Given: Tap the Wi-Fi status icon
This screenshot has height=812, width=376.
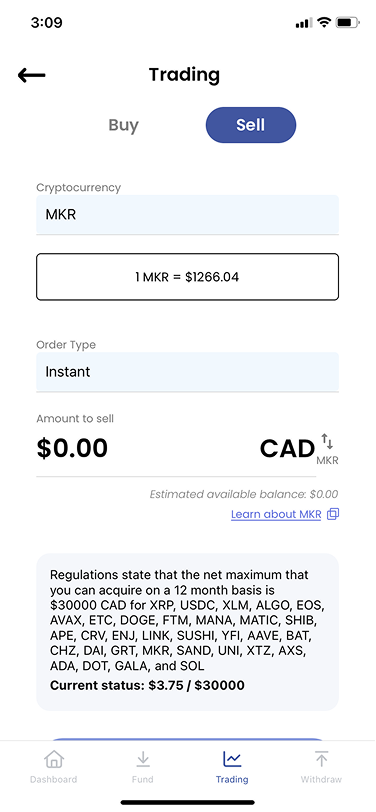Looking at the screenshot, I should pos(324,23).
